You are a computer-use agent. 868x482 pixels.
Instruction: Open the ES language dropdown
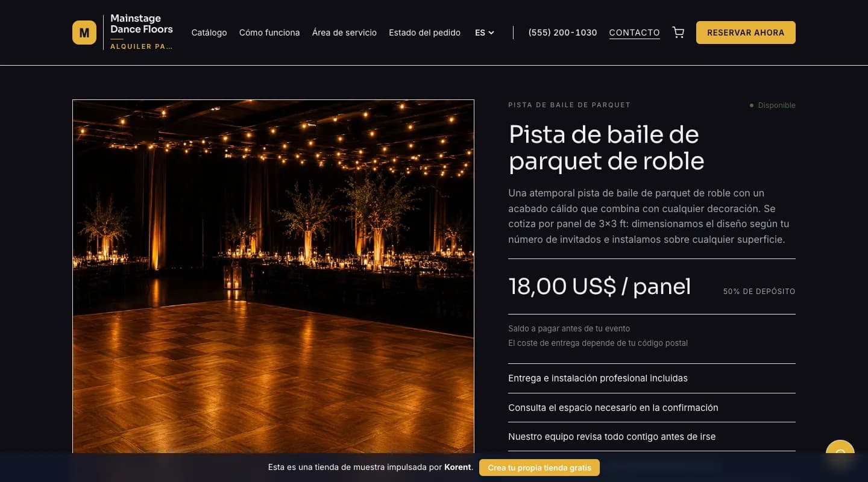click(x=485, y=33)
